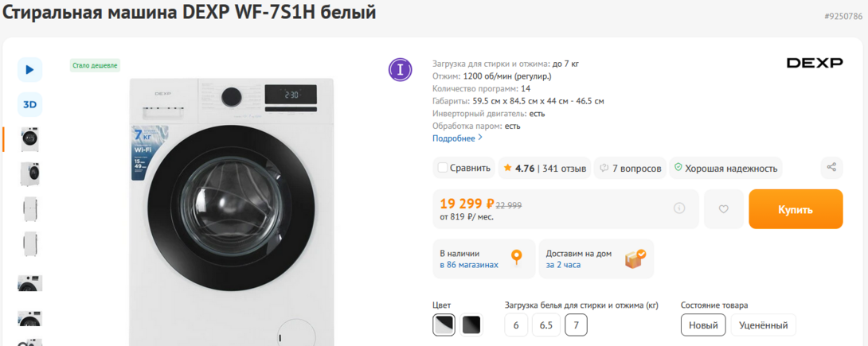Image resolution: width=868 pixels, height=346 pixels.
Task: Open the DEXP brand logo
Action: pyautogui.click(x=814, y=63)
